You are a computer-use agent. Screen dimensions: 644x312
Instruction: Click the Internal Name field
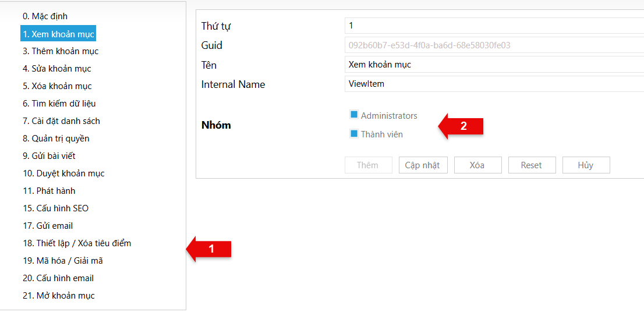(x=494, y=84)
